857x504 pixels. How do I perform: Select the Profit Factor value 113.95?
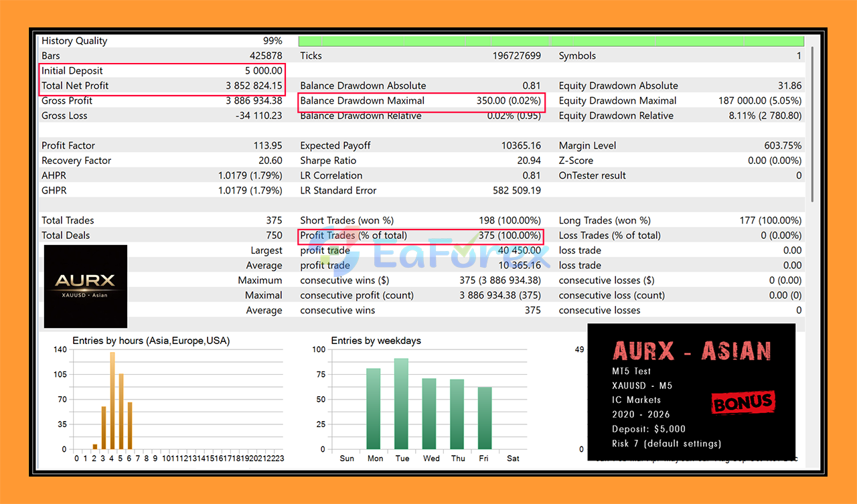[266, 146]
